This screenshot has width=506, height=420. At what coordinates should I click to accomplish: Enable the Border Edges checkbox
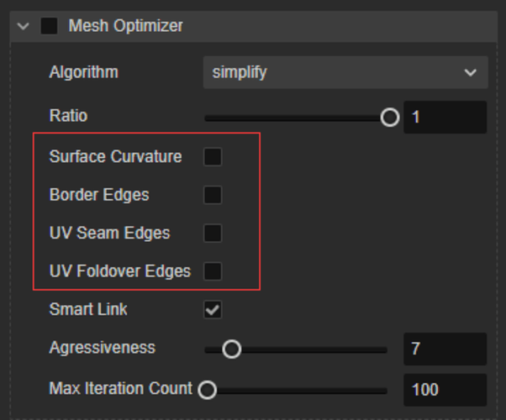tap(213, 195)
